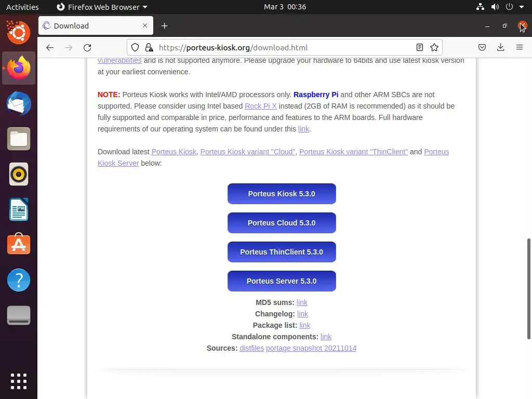Open the Standalone components link

(x=326, y=337)
